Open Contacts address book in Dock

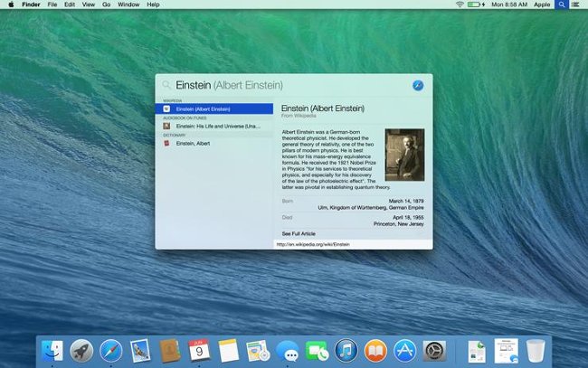tap(170, 351)
